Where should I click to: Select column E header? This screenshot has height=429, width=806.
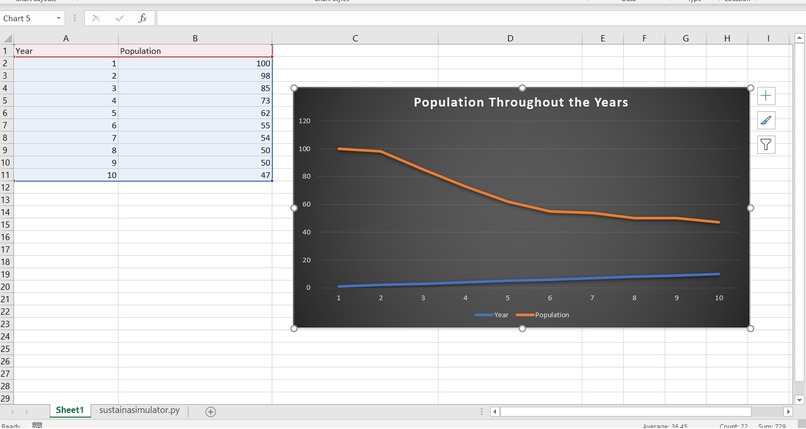(602, 39)
